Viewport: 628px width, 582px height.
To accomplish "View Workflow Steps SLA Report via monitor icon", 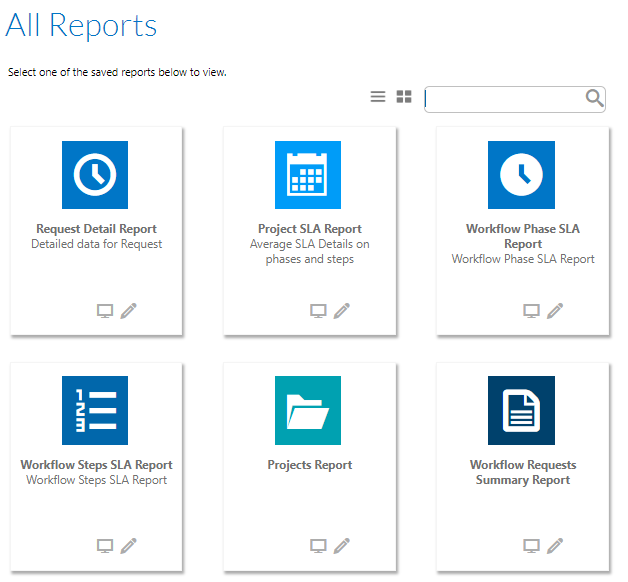I will (x=105, y=546).
